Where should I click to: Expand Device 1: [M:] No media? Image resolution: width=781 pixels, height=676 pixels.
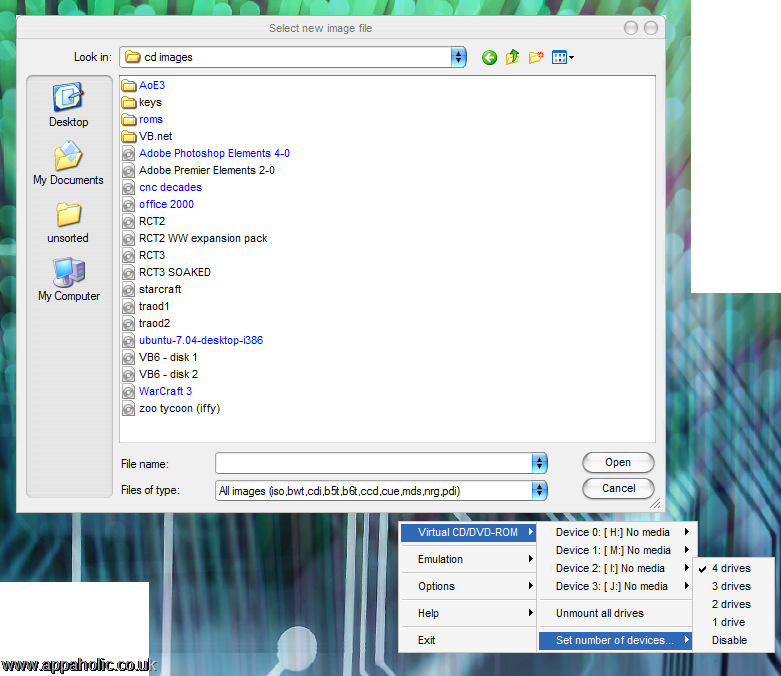click(616, 550)
